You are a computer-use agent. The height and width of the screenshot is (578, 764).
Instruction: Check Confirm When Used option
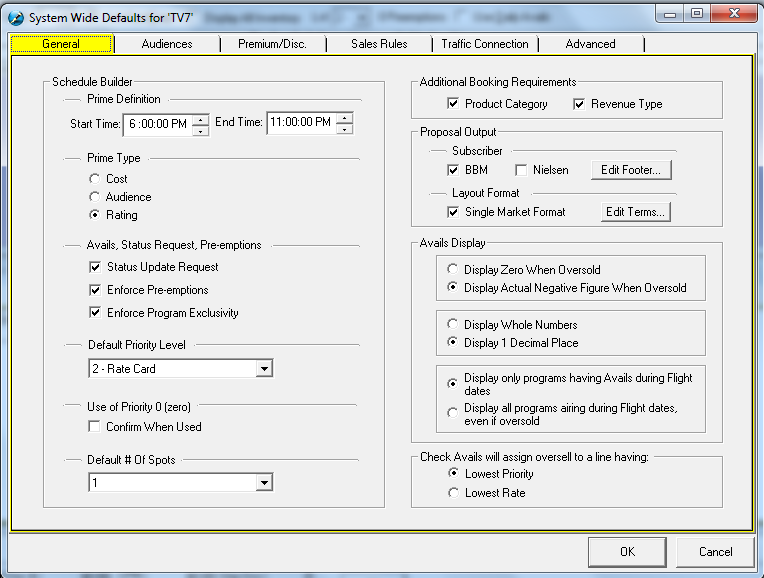(96, 427)
